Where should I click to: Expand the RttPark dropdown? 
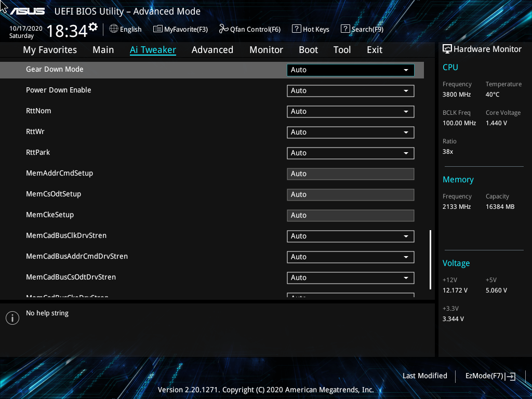pyautogui.click(x=351, y=153)
